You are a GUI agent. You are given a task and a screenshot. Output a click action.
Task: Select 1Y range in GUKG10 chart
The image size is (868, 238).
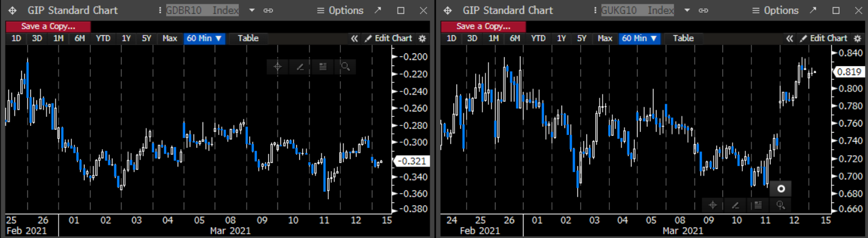pyautogui.click(x=561, y=38)
